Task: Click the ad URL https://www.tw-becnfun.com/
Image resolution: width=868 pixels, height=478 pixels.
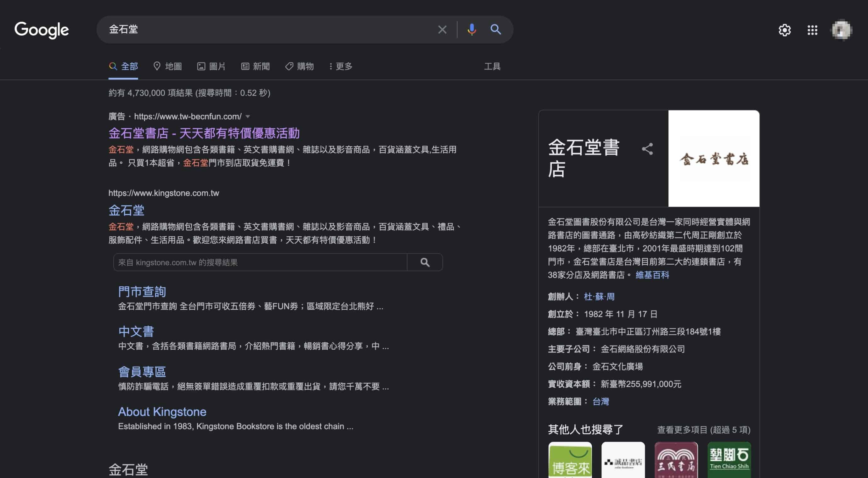Action: pos(188,116)
